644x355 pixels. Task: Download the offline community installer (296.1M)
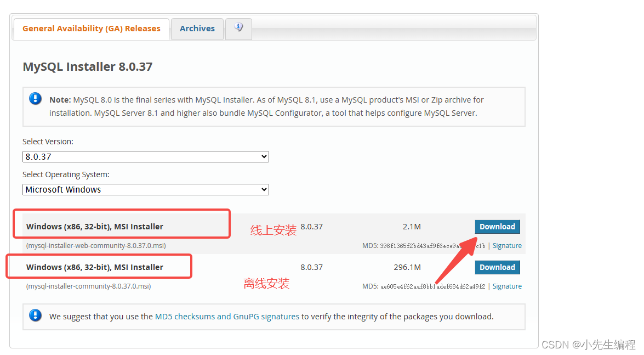pos(497,267)
